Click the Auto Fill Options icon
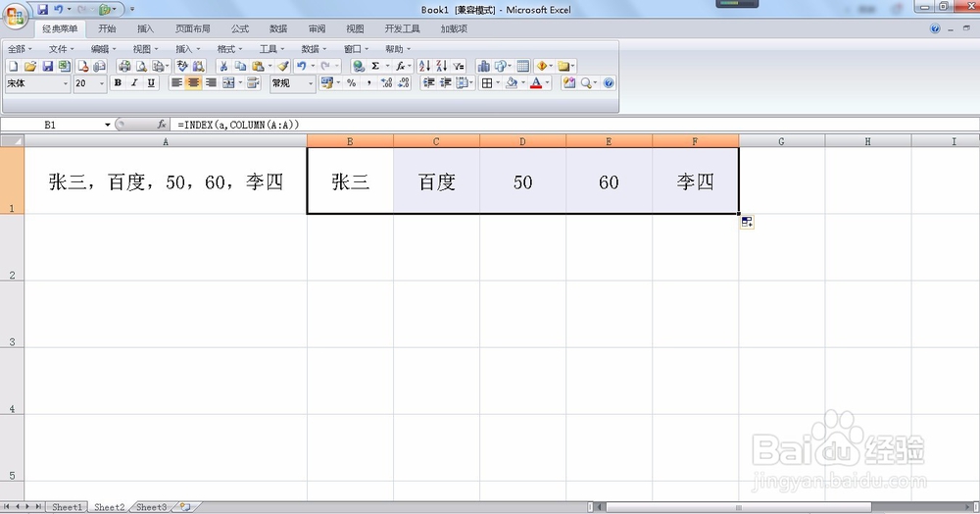 coord(747,222)
